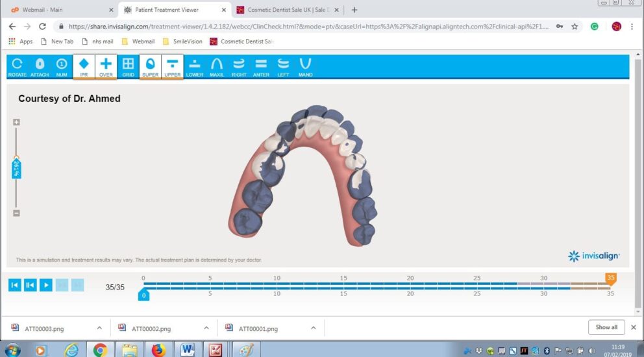Switch to the MAXIL occlusal view
Image resolution: width=644 pixels, height=357 pixels.
[x=217, y=67]
